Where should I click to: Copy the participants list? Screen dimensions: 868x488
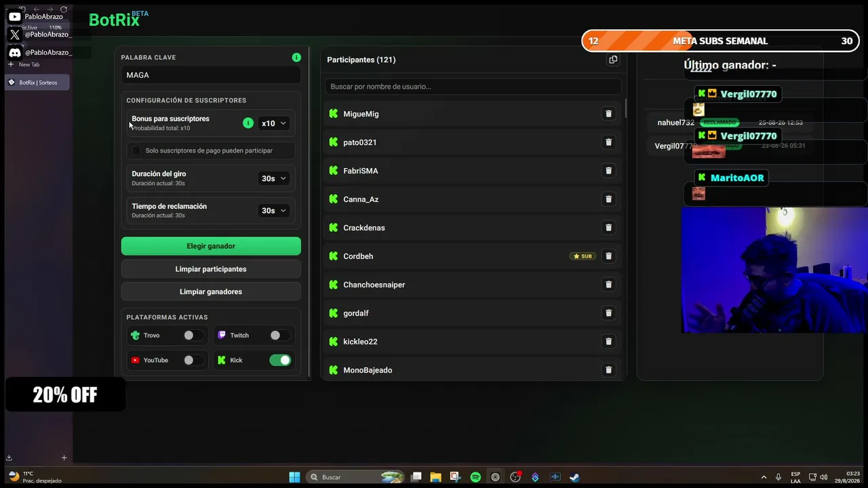613,60
